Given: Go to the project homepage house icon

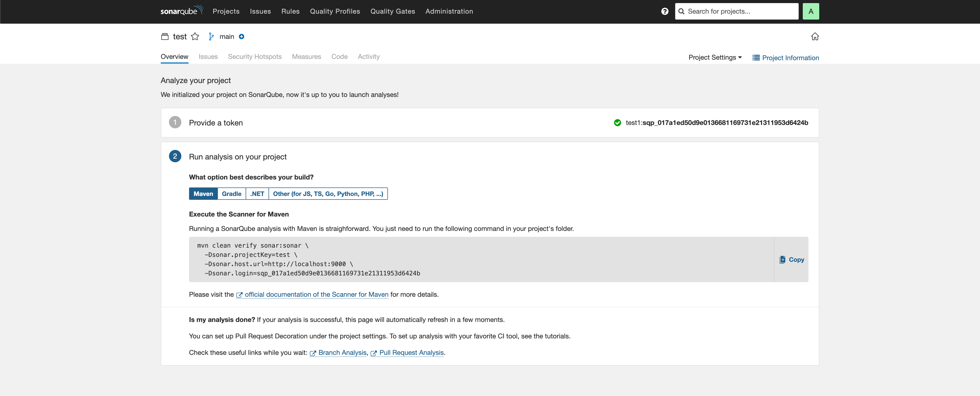Looking at the screenshot, I should pyautogui.click(x=815, y=37).
